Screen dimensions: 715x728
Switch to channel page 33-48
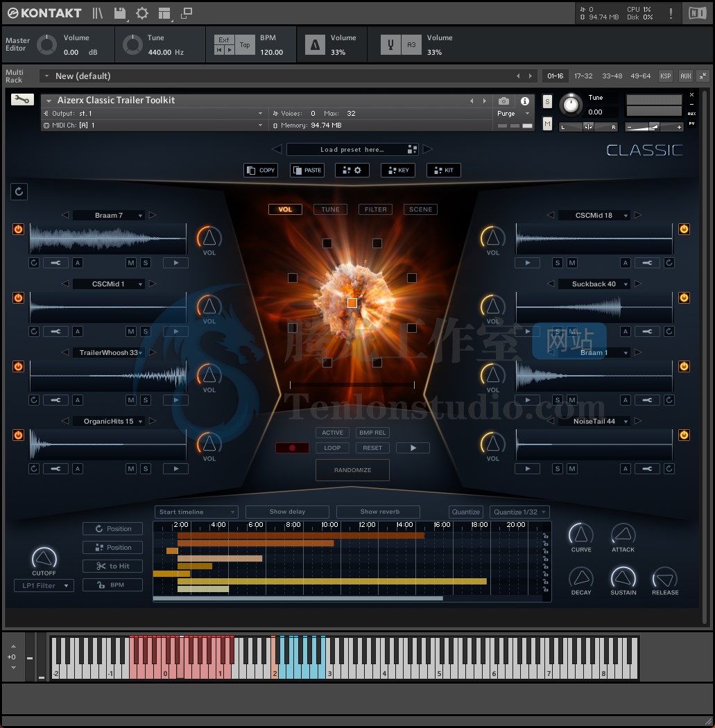(x=612, y=76)
